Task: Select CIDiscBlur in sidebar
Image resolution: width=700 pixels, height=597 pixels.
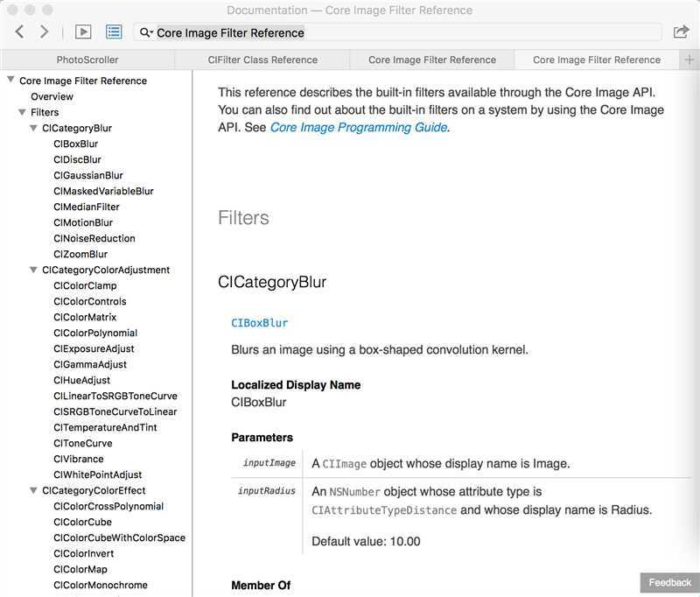Action: pyautogui.click(x=77, y=159)
